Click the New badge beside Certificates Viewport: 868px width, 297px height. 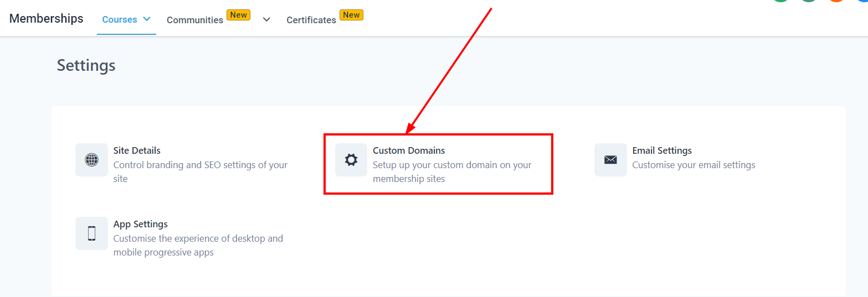(x=351, y=15)
